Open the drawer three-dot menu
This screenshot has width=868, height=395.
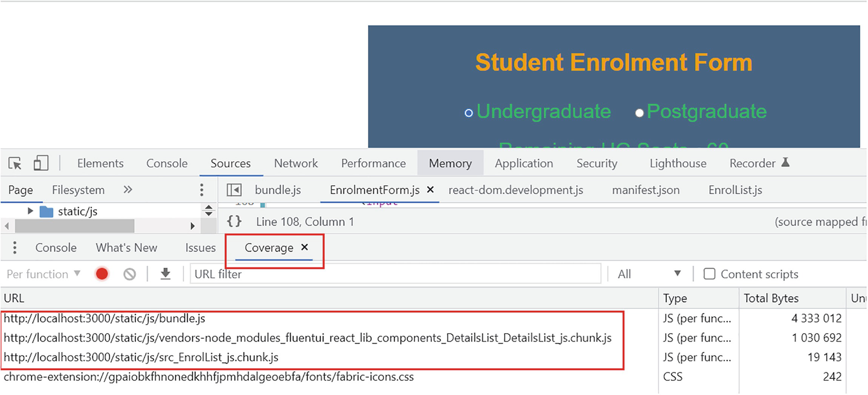(15, 248)
